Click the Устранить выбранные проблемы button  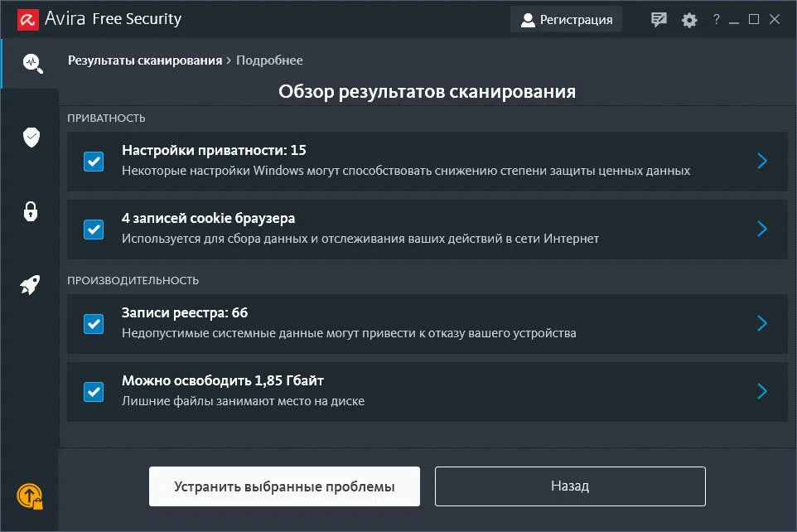coord(284,486)
